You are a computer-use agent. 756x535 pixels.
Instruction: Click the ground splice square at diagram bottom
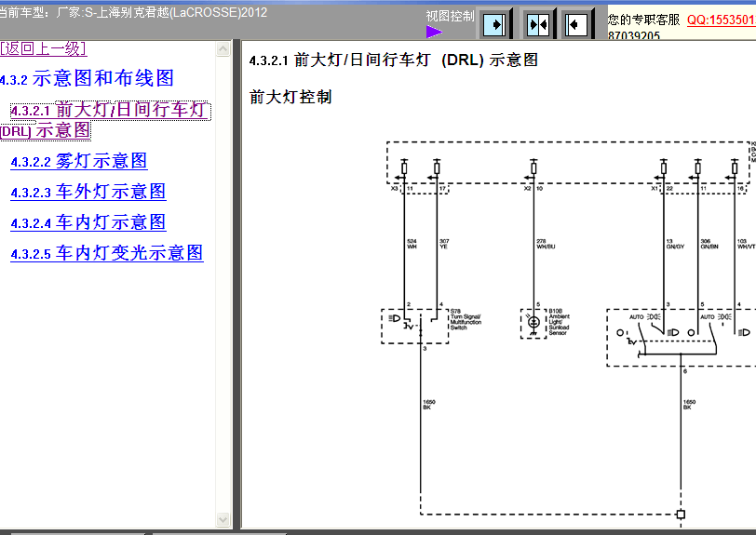click(x=681, y=515)
